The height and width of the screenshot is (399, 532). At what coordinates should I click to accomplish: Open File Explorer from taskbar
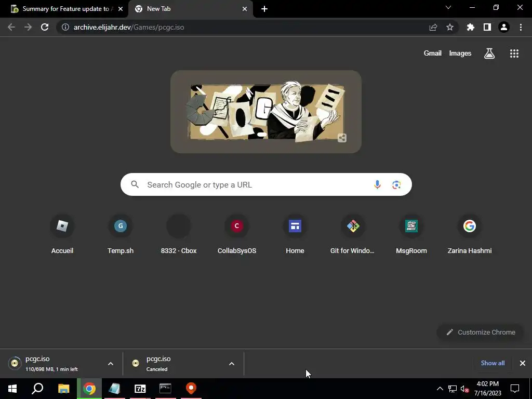click(x=63, y=389)
